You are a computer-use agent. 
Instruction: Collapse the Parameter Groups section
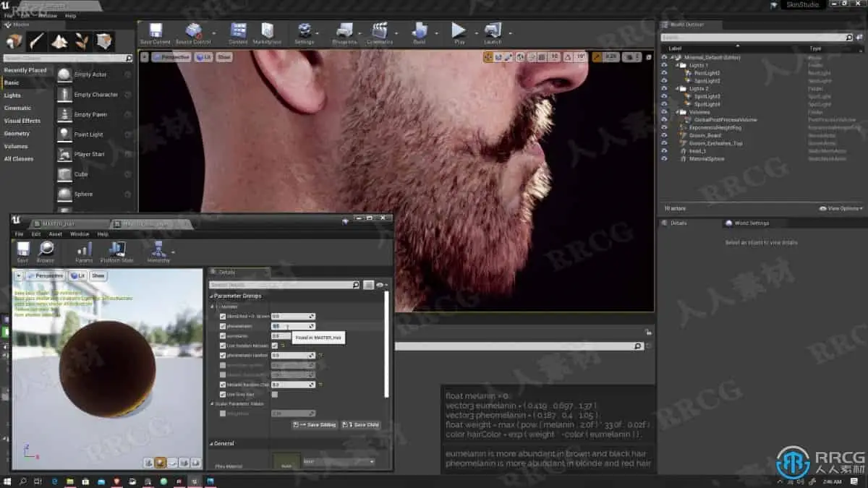[212, 296]
